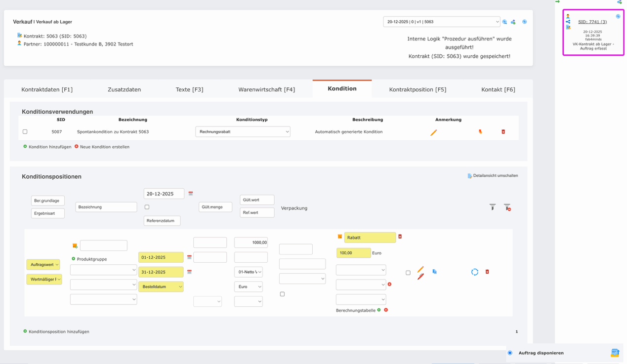Expand the Auftragswert dropdown

(x=43, y=265)
